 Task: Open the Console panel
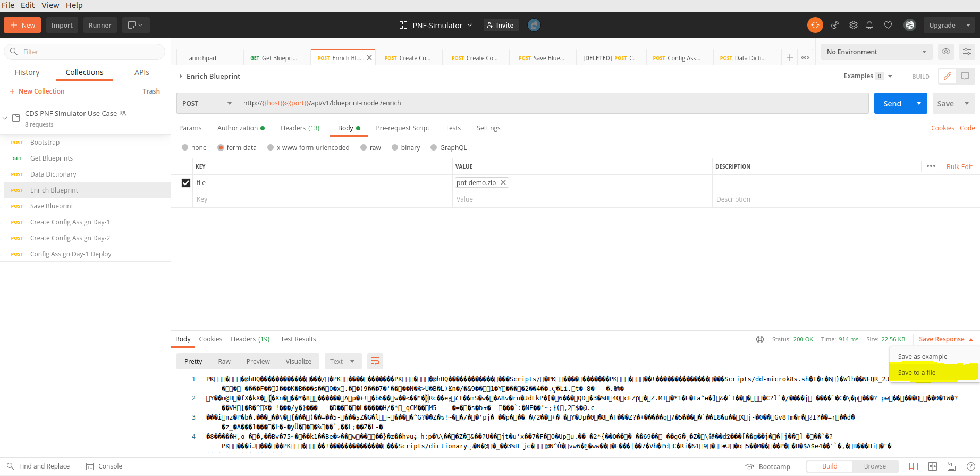104,466
